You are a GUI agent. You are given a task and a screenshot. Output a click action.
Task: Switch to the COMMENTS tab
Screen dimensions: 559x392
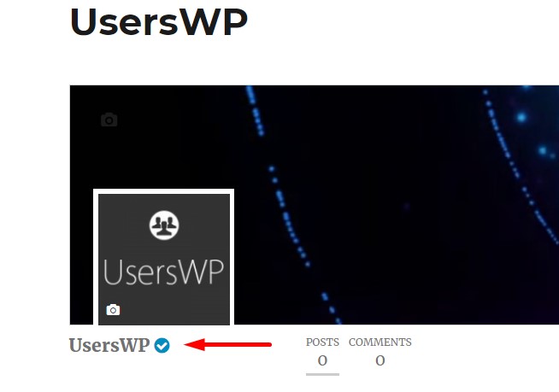pyautogui.click(x=380, y=342)
